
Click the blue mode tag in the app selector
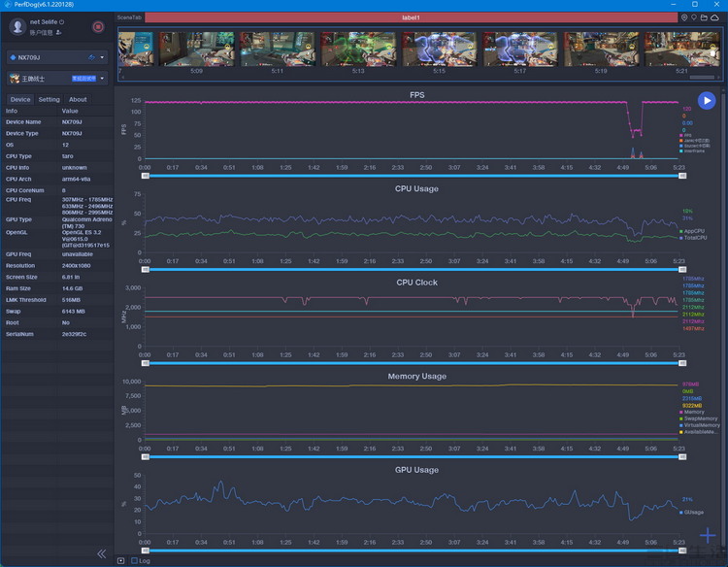pos(83,79)
